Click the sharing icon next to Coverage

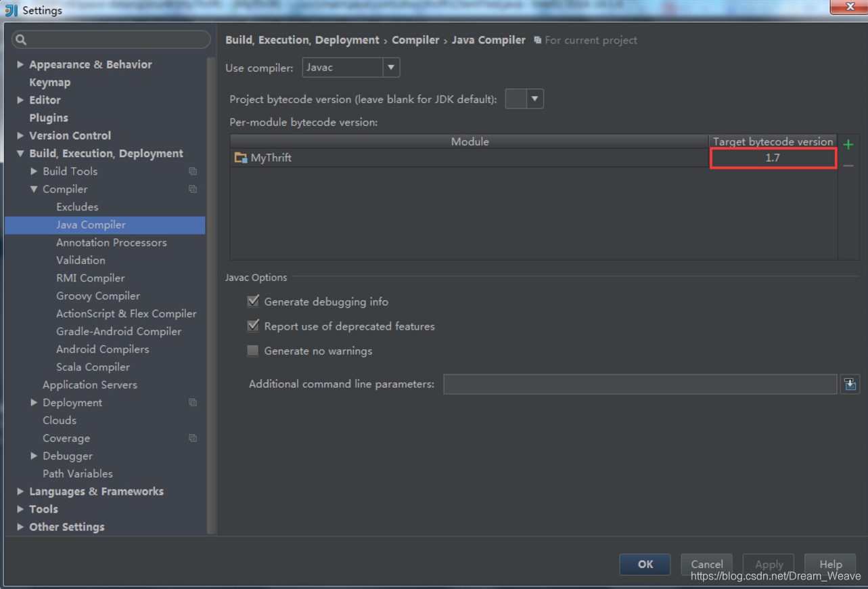pos(193,438)
